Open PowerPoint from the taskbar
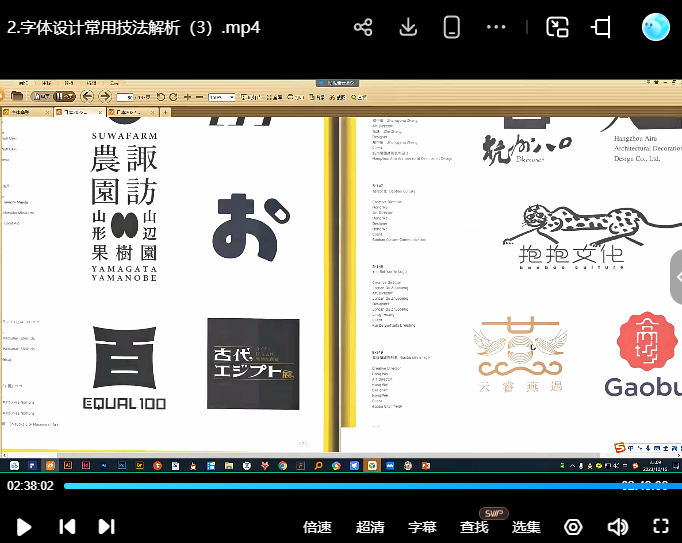 (426, 466)
